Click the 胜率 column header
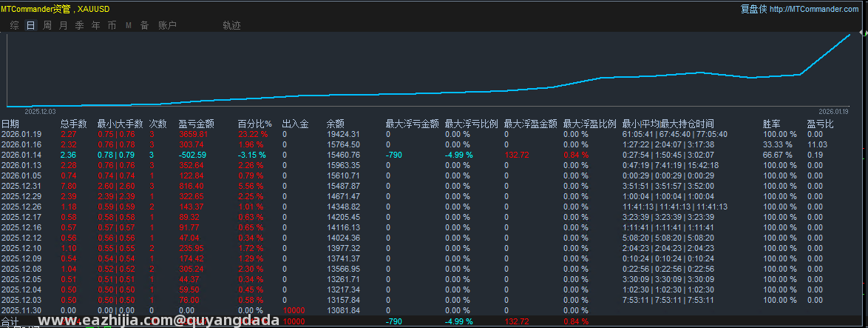The height and width of the screenshot is (328, 868). (x=772, y=124)
